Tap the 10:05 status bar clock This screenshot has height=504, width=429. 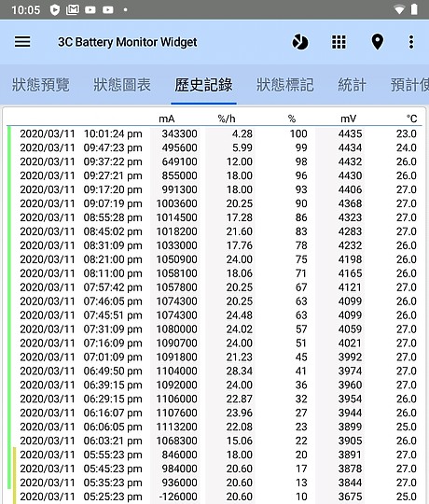click(x=26, y=10)
